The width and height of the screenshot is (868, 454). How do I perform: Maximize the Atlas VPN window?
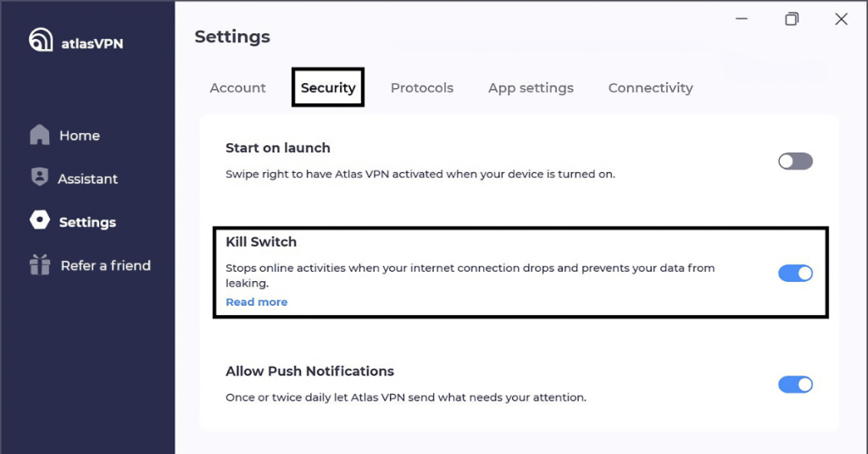pos(792,19)
